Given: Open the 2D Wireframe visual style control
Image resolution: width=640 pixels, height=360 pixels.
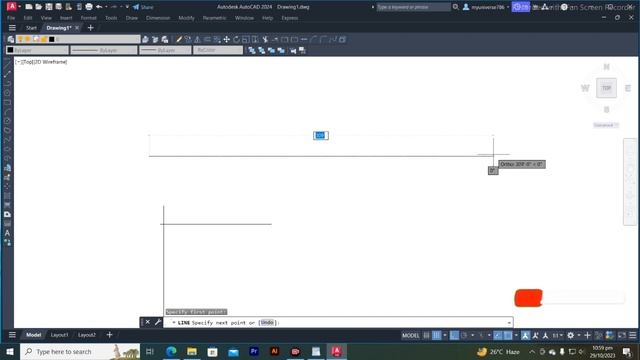Looking at the screenshot, I should tap(50, 62).
